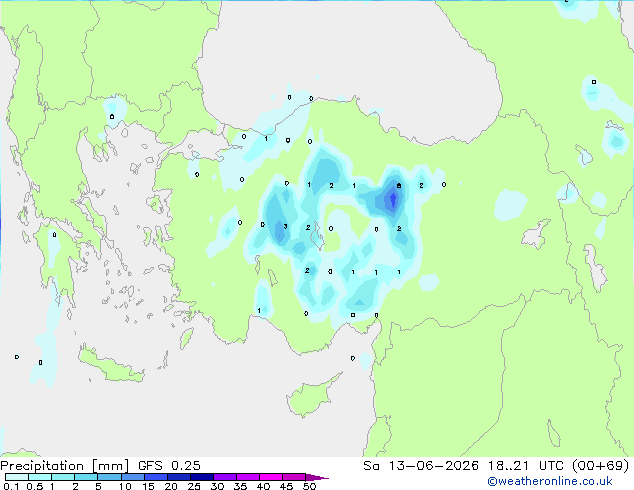Click the '0.1' legend scale label
Screen dimensions: 634x490
pyautogui.click(x=11, y=486)
